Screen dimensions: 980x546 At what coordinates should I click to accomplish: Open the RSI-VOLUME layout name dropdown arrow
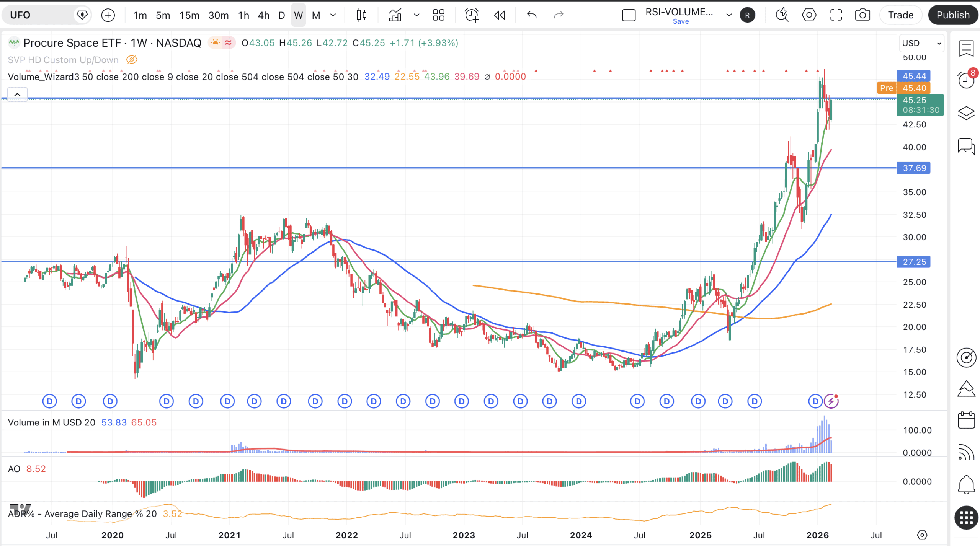tap(729, 15)
